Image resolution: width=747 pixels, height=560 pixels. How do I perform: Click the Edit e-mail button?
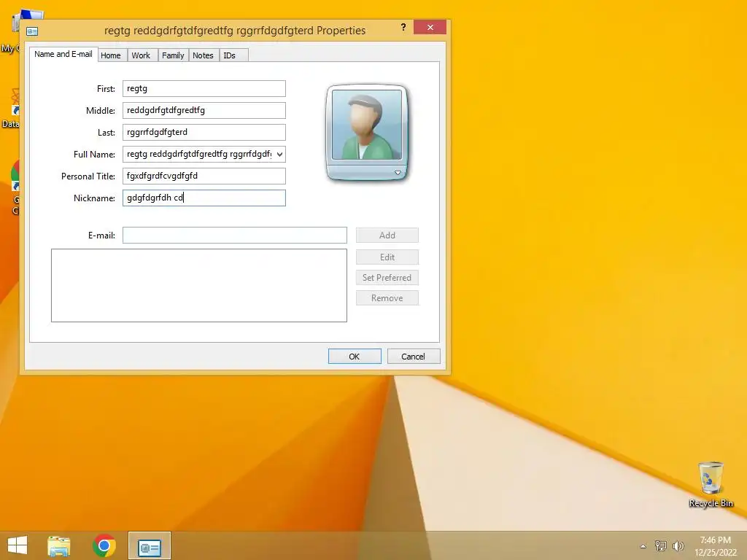coord(387,257)
